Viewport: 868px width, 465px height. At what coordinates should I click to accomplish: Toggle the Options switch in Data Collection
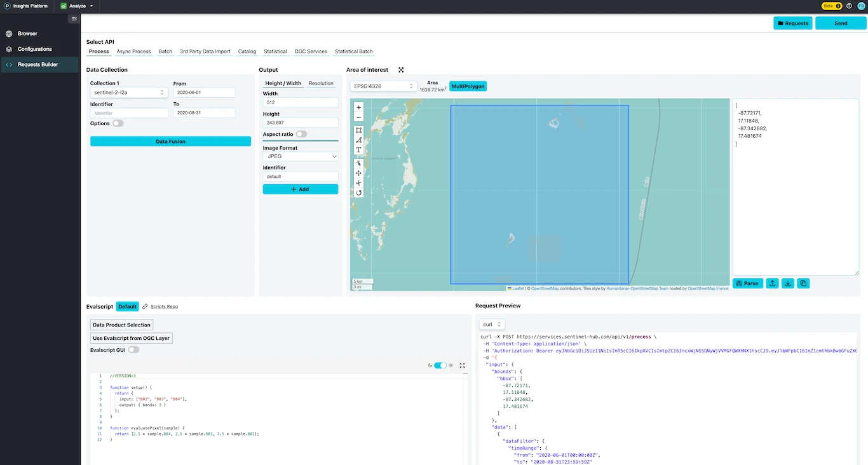(x=118, y=123)
